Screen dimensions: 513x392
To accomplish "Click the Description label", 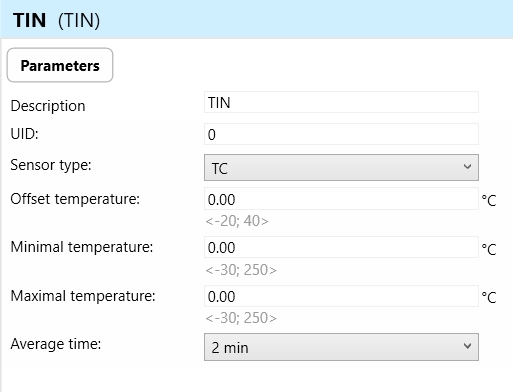I will (48, 106).
